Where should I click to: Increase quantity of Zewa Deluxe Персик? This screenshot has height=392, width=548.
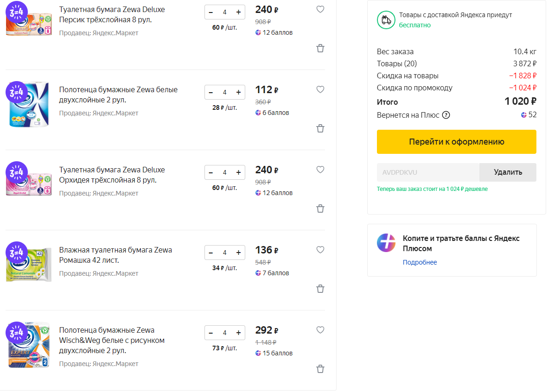238,12
